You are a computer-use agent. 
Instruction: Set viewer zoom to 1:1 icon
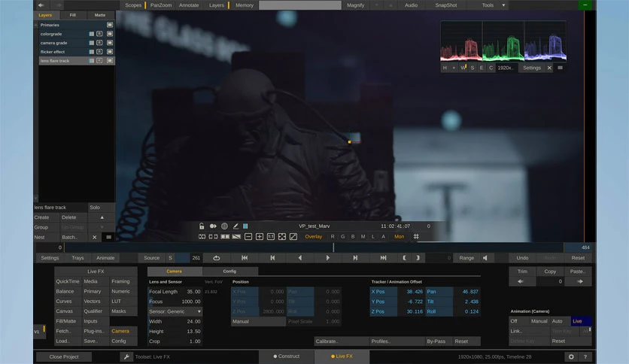pos(271,236)
